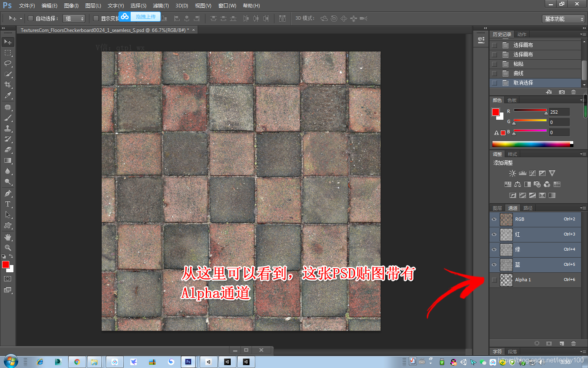588x368 pixels.
Task: Create new snapshot camera icon
Action: [562, 92]
